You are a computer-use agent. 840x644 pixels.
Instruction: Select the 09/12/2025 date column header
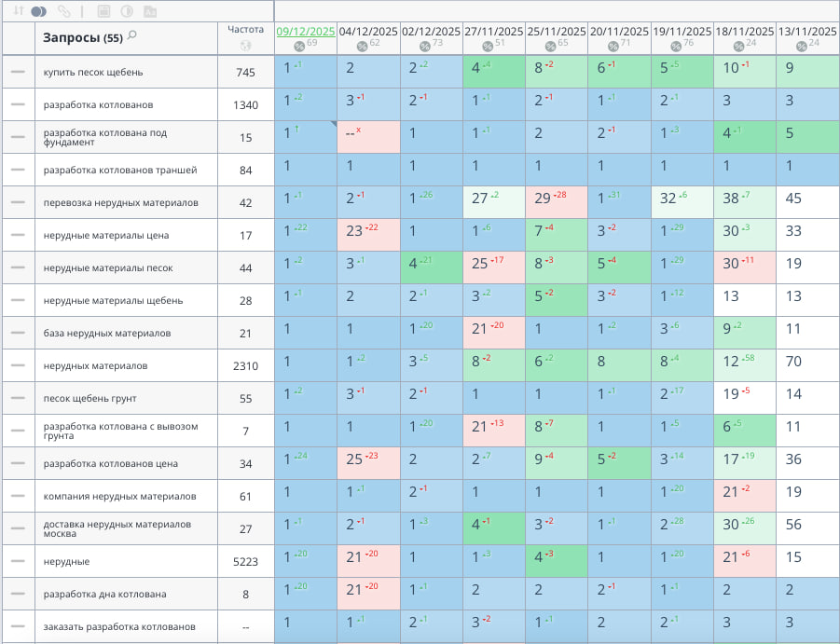304,31
